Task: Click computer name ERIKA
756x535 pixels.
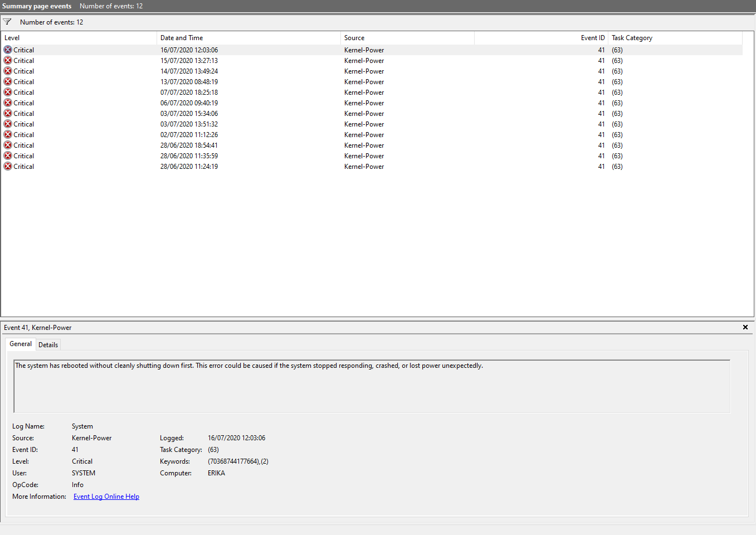Action: [216, 473]
